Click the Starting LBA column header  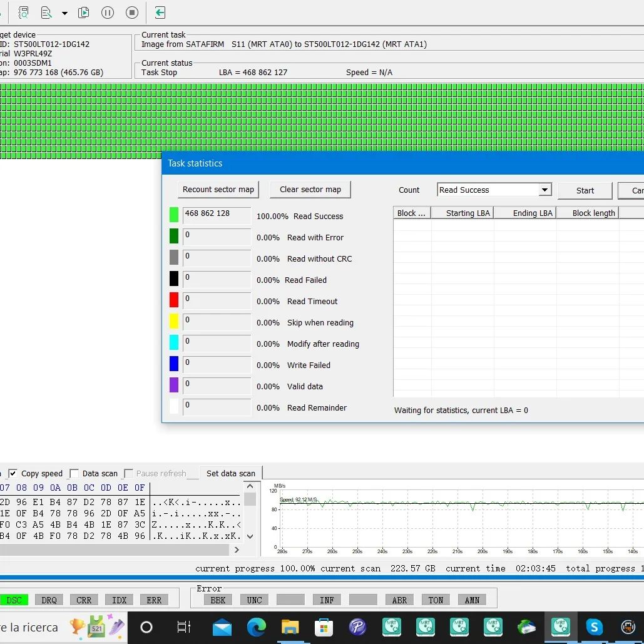tap(468, 213)
